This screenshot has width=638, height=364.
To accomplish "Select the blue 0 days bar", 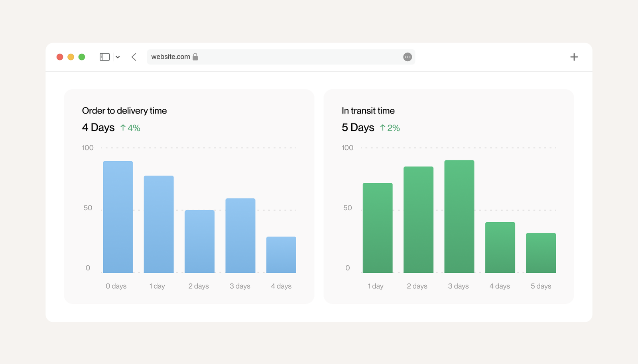I will (118, 217).
